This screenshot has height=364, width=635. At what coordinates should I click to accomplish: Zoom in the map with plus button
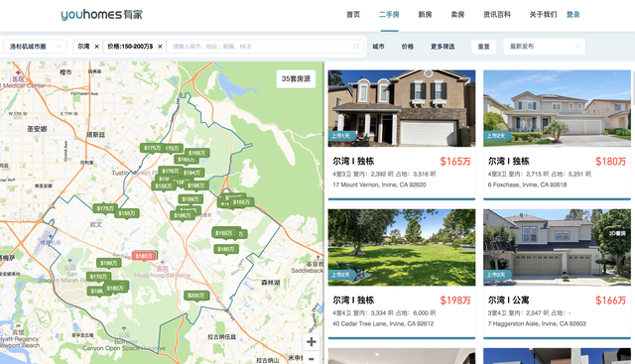pyautogui.click(x=311, y=342)
